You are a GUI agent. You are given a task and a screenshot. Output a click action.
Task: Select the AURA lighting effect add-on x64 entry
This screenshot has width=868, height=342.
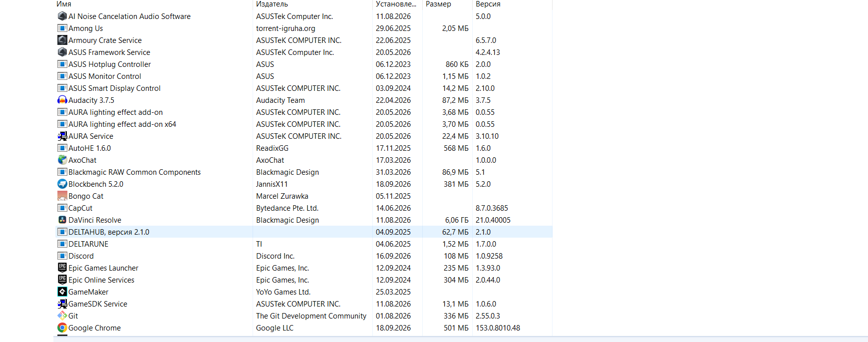coord(122,124)
